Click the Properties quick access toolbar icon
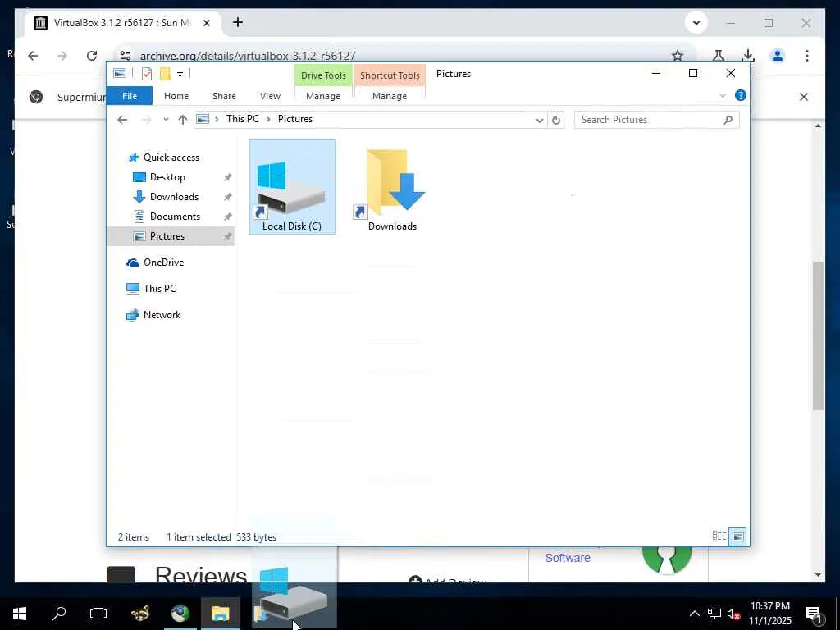Screen dimensions: 840x630 (x=147, y=74)
